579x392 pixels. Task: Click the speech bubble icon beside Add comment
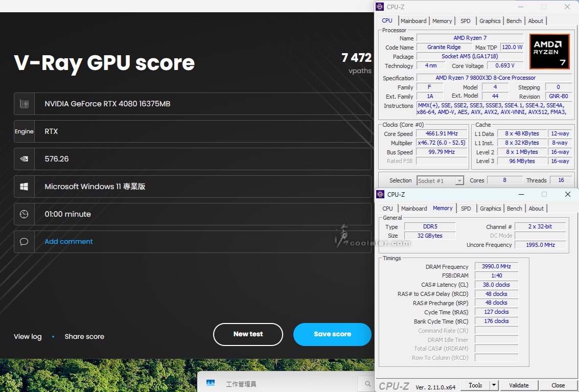tap(24, 242)
